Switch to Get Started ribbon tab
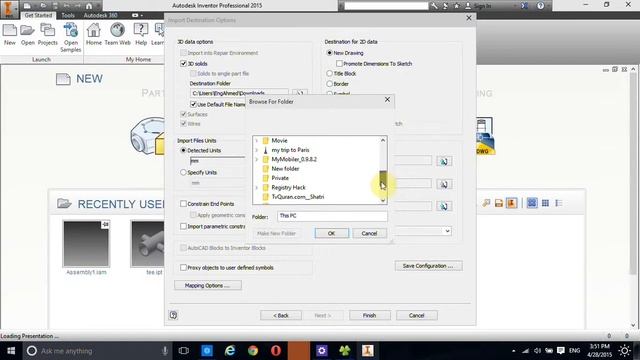 point(38,15)
